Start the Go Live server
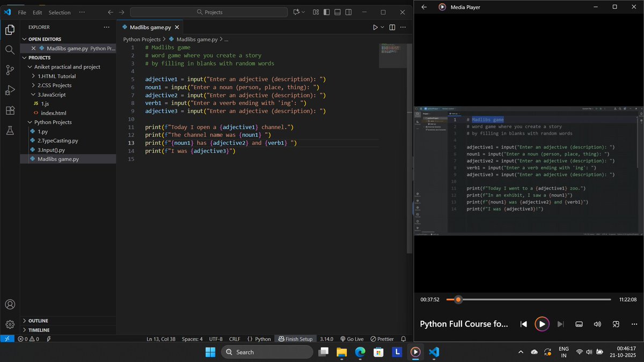Viewport: 644px width, 362px height. point(351,339)
